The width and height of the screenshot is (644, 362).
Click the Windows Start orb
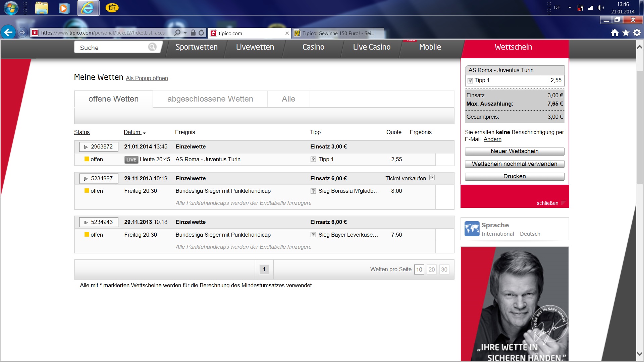[x=11, y=8]
